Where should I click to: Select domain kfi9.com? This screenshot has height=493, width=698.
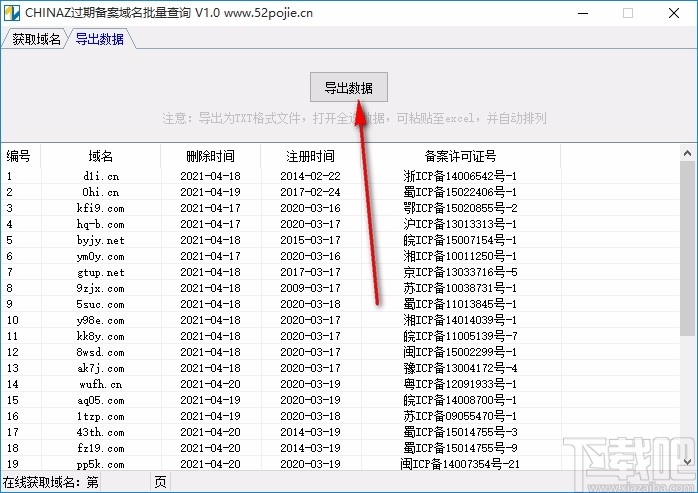coord(101,208)
